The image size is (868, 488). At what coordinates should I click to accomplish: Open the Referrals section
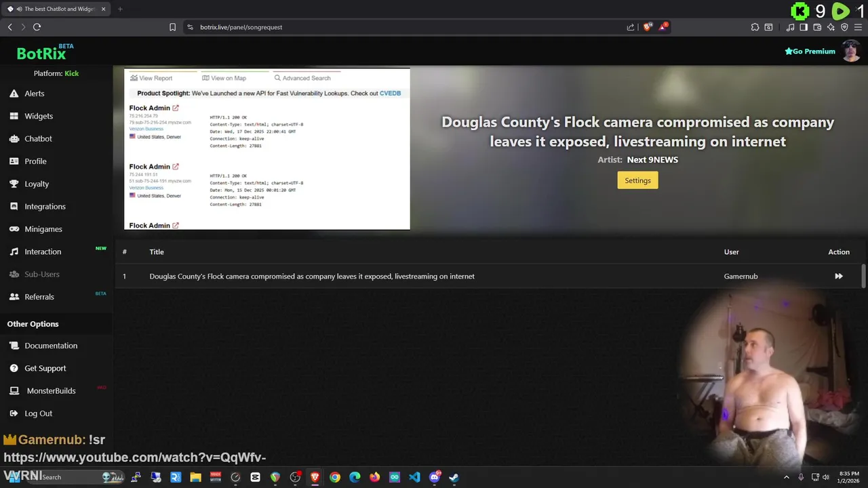[x=39, y=297]
